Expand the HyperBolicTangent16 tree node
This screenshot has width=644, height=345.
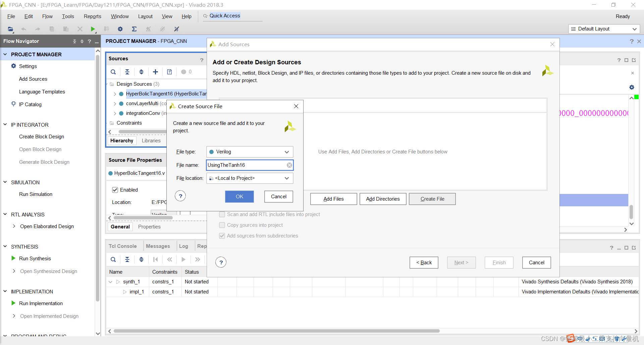coord(115,94)
